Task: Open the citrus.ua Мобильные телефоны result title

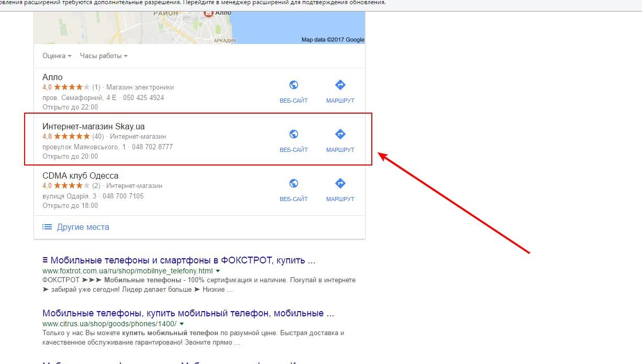Action: [x=188, y=313]
